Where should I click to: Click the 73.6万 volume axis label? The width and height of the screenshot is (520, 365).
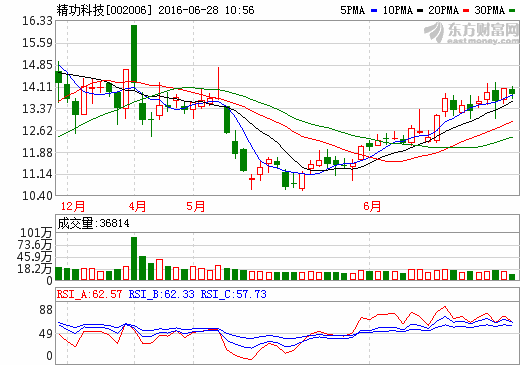[35, 245]
